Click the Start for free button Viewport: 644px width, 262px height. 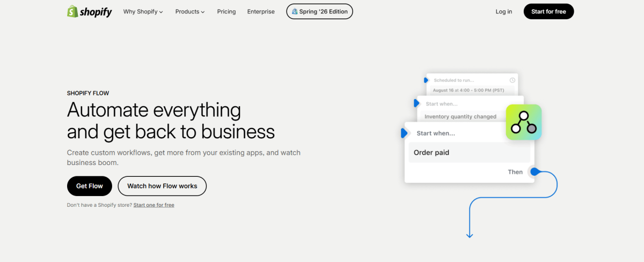coord(548,11)
